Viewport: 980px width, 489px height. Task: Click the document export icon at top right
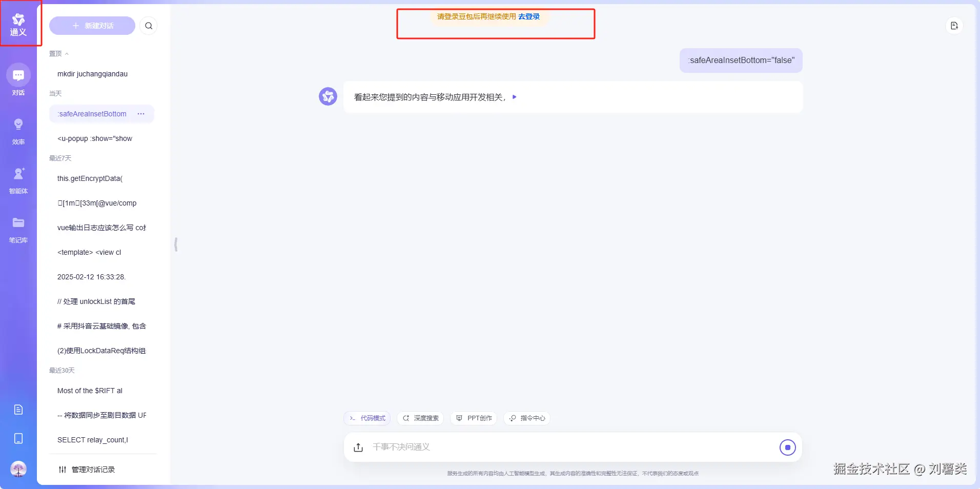coord(953,25)
